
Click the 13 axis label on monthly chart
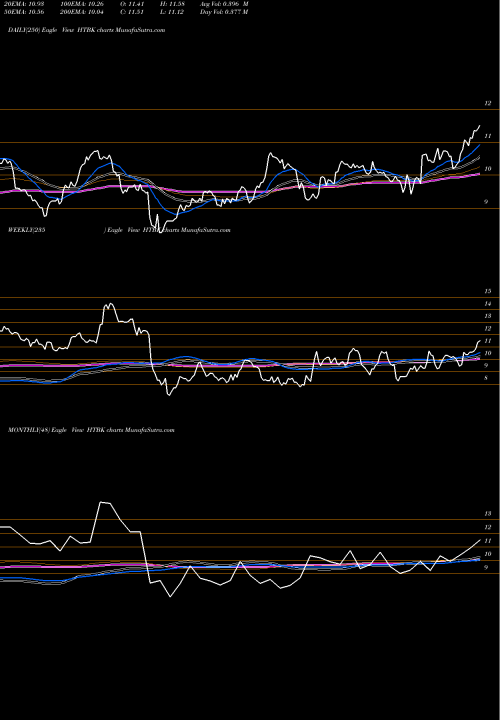tap(488, 513)
